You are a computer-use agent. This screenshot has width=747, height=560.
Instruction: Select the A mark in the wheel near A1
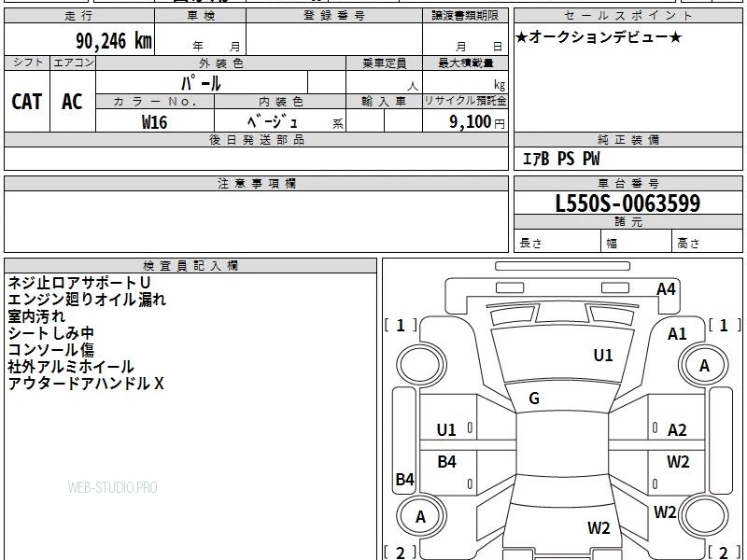point(704,366)
